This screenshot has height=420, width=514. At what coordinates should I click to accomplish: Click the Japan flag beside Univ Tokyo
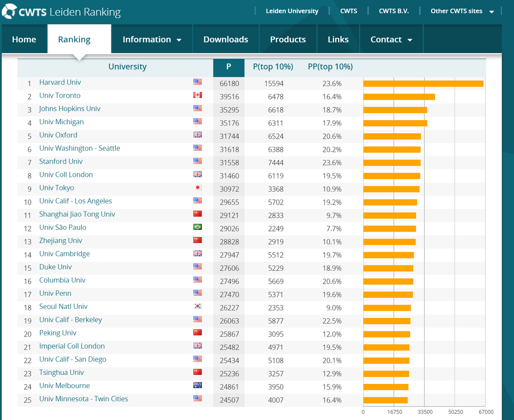click(197, 187)
